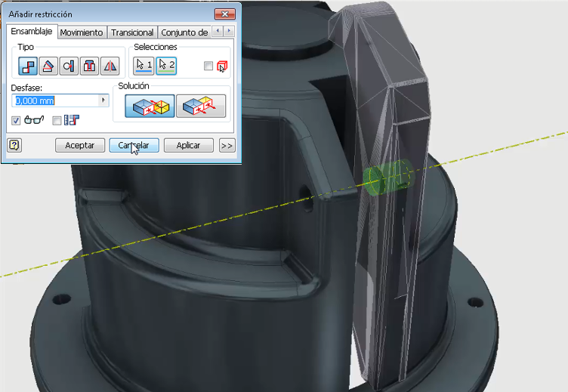Select the angle constraint type
This screenshot has height=392, width=568.
(48, 66)
